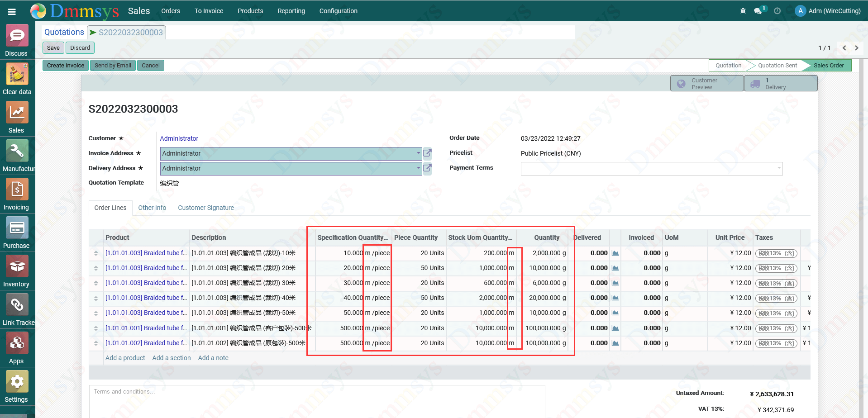The image size is (868, 418).
Task: Open Invoice Address external link icon
Action: [427, 153]
